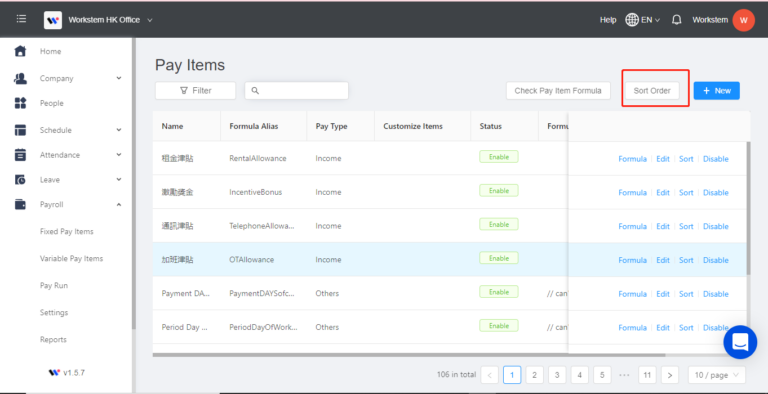The height and width of the screenshot is (394, 768).
Task: Click the Attendance sidebar icon
Action: point(20,154)
